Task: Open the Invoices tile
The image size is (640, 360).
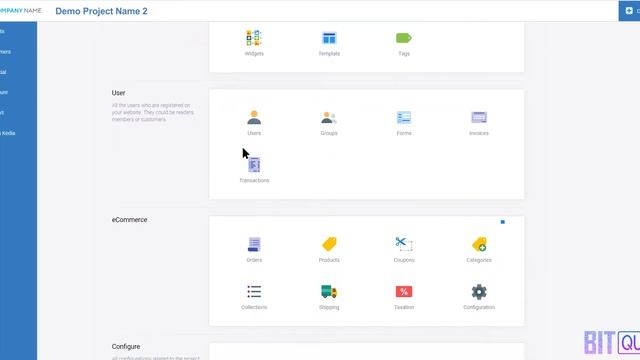Action: click(x=479, y=122)
